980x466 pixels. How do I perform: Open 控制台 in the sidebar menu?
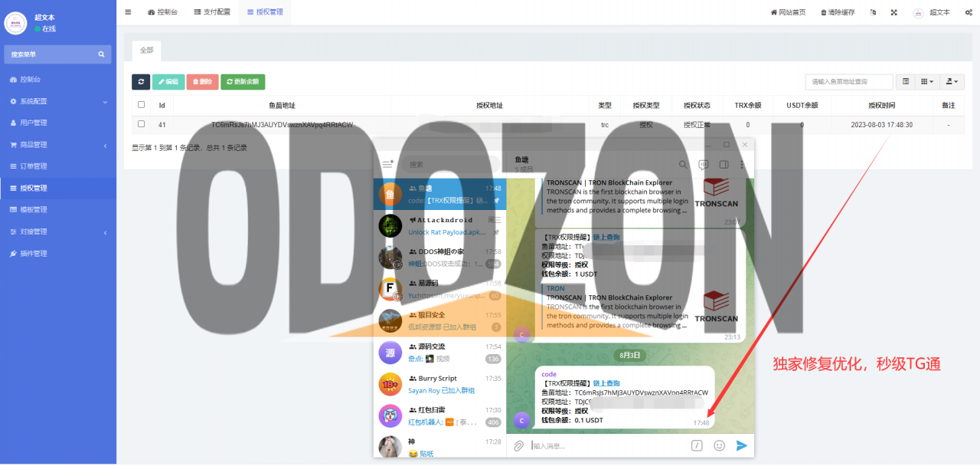(58, 79)
